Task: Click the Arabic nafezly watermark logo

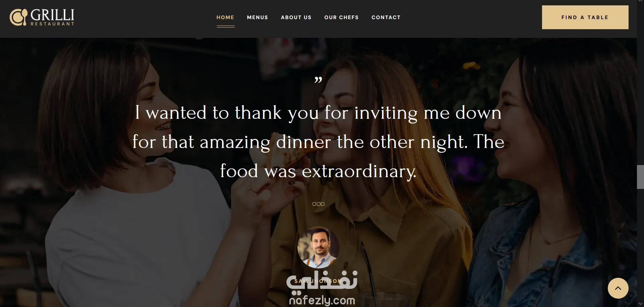Action: [x=322, y=280]
